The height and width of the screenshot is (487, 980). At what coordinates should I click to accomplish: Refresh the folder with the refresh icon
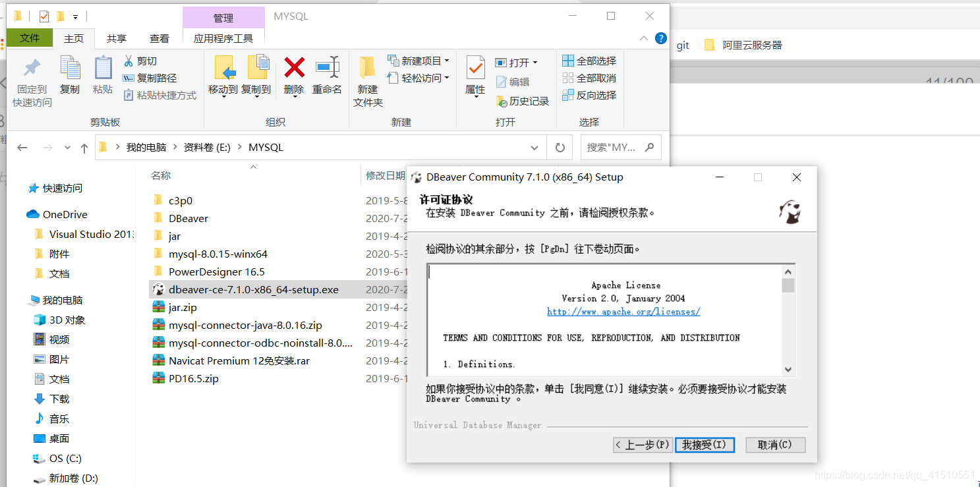(560, 147)
